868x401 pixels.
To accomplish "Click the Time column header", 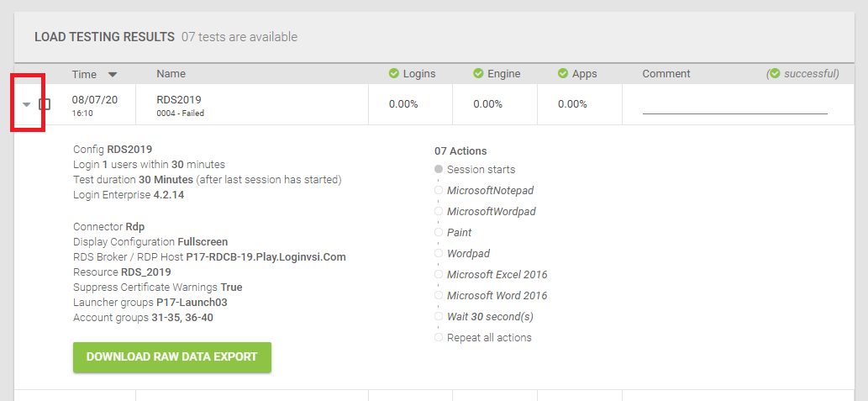I will [84, 74].
